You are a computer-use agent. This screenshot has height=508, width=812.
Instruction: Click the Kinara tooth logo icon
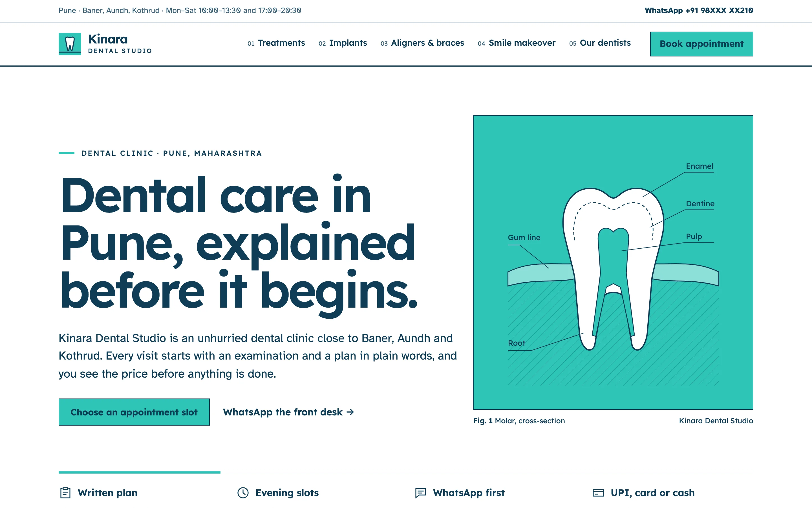[70, 44]
